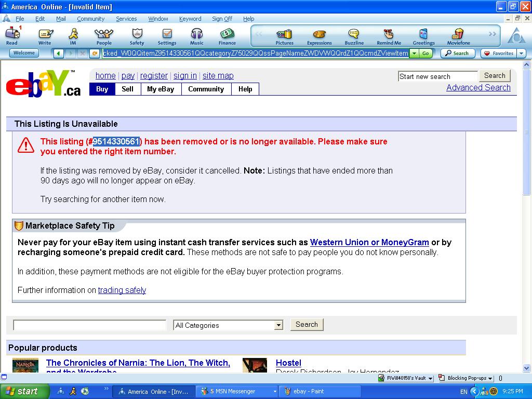This screenshot has width=532, height=399.
Task: Select the eBay Buy tab
Action: click(x=102, y=89)
